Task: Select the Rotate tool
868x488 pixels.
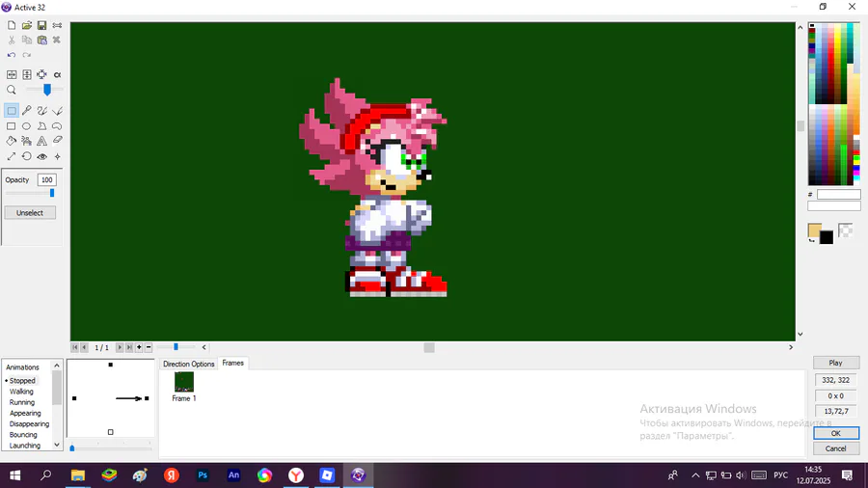Action: point(27,156)
